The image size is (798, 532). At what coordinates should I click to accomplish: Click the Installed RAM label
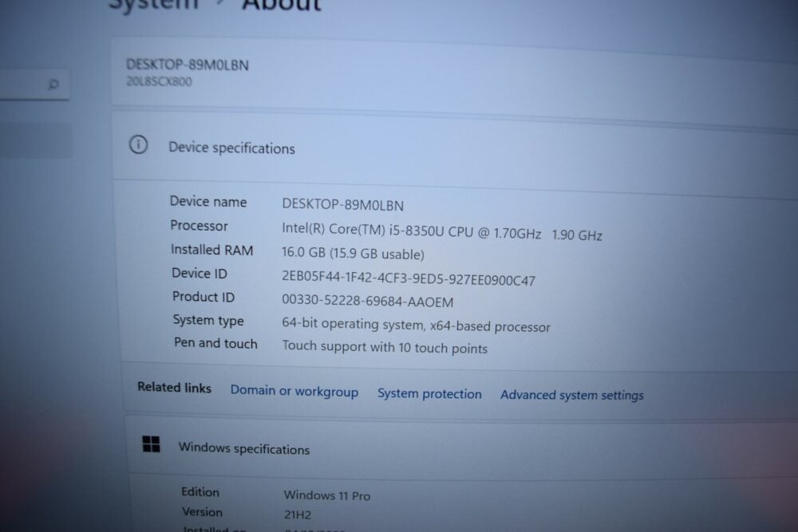coord(211,250)
